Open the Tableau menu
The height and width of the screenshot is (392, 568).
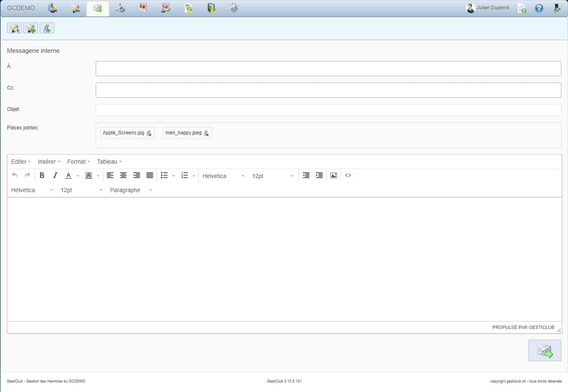[x=109, y=162]
